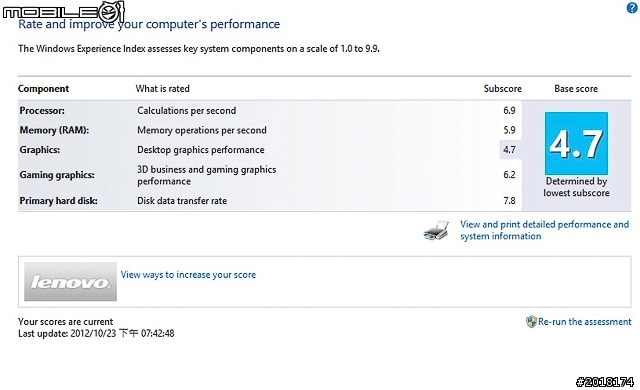Viewport: 640px width, 390px height.
Task: Open View and print detailed performance link
Action: coord(544,230)
